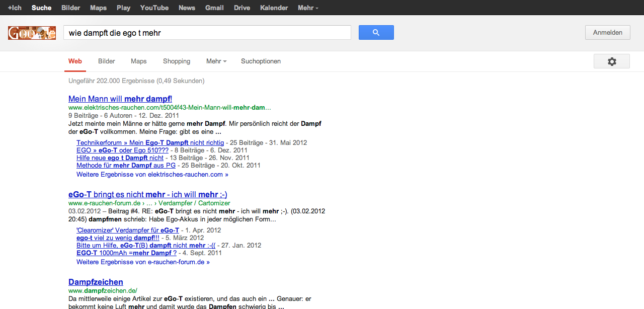Image resolution: width=644 pixels, height=309 pixels.
Task: Click '+Ich' in the top bar
Action: tap(15, 8)
